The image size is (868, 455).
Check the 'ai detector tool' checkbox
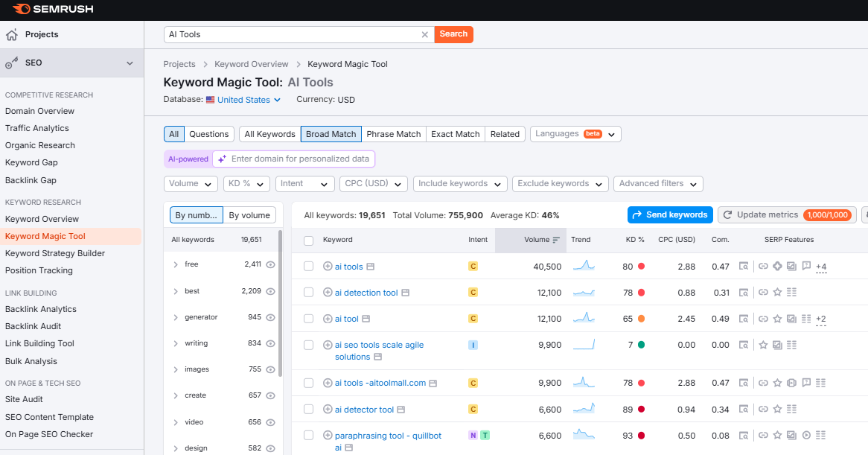point(309,410)
